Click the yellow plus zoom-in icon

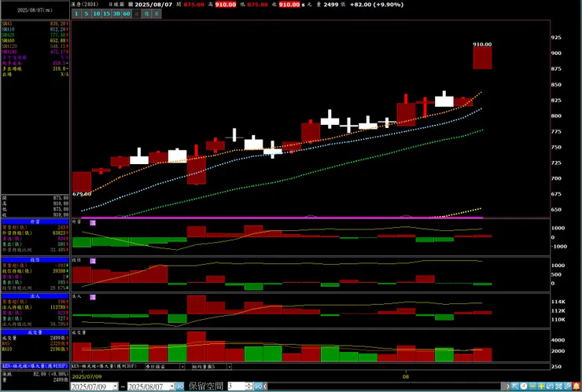541,387
